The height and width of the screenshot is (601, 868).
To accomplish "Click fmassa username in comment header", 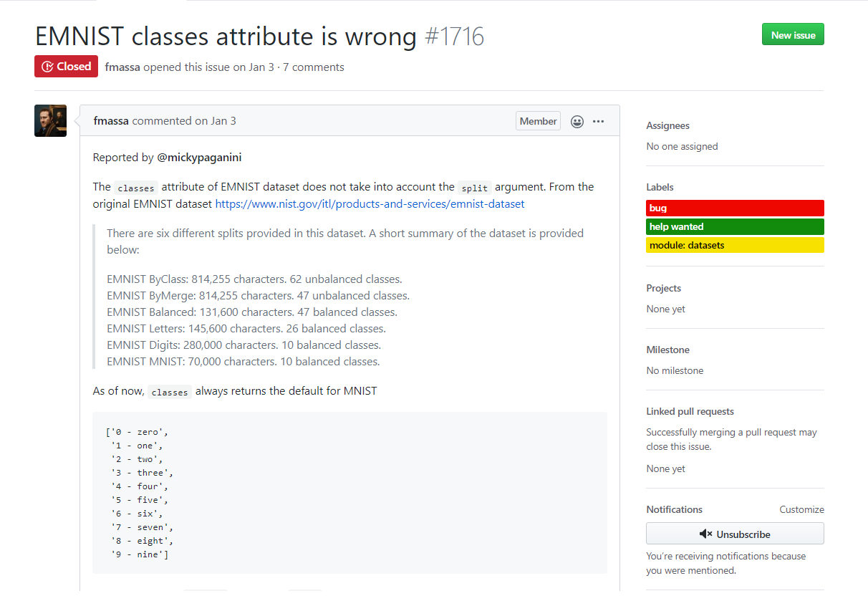I will pyautogui.click(x=111, y=121).
